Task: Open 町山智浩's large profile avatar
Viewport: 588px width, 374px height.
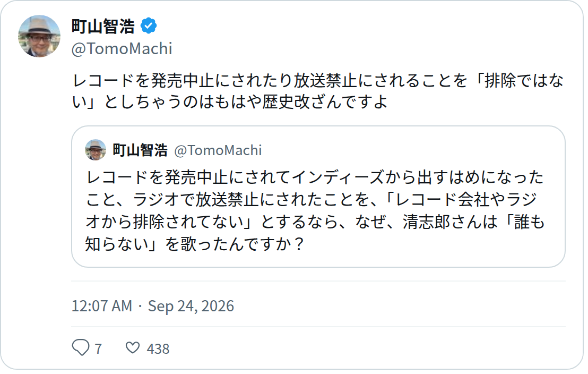Action: point(39,36)
